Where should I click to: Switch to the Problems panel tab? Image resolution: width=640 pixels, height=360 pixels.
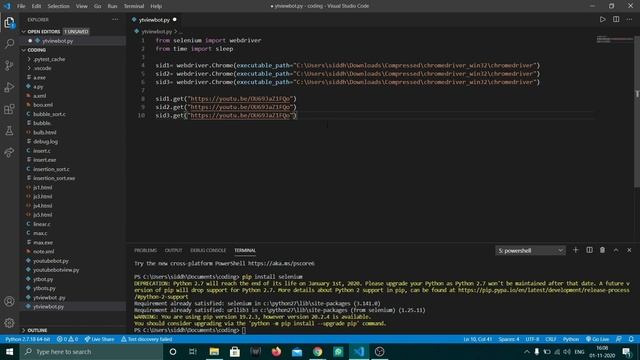coord(145,250)
